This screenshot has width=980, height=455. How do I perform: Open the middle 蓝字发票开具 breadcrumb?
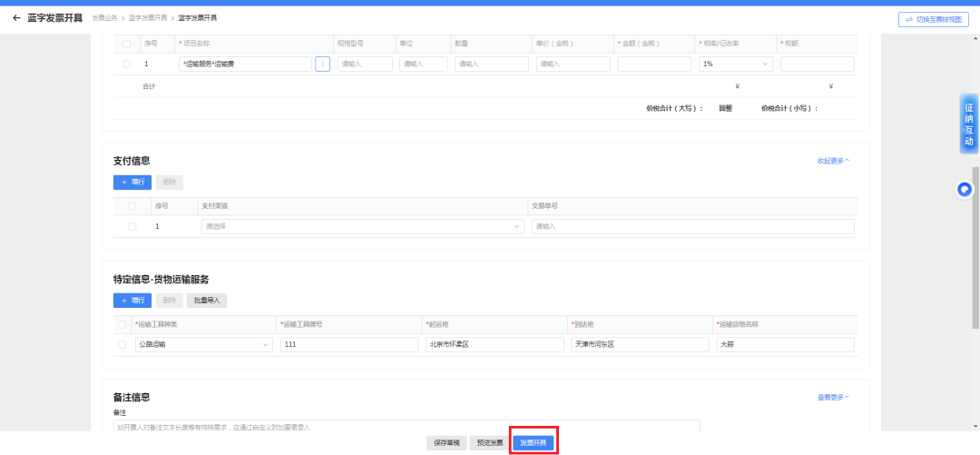148,18
